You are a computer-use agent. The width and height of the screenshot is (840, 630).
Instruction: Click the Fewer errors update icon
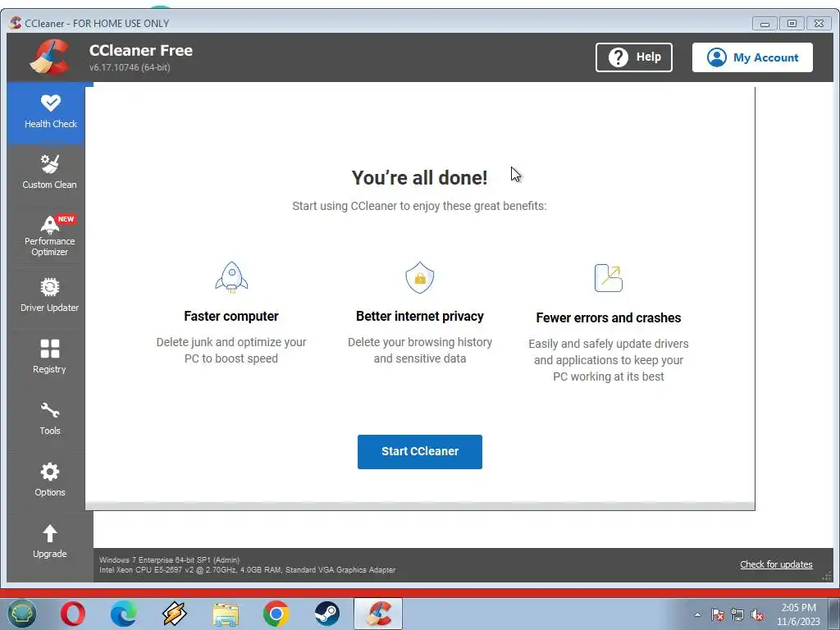pos(609,277)
